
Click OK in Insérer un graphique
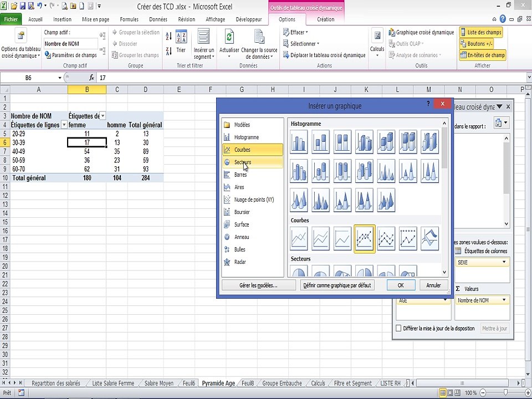pos(401,285)
